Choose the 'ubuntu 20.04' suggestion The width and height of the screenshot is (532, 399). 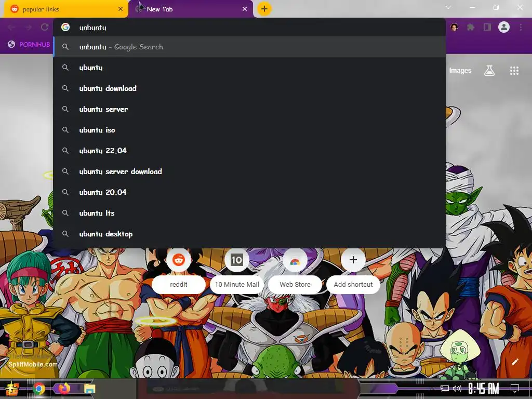coord(249,192)
